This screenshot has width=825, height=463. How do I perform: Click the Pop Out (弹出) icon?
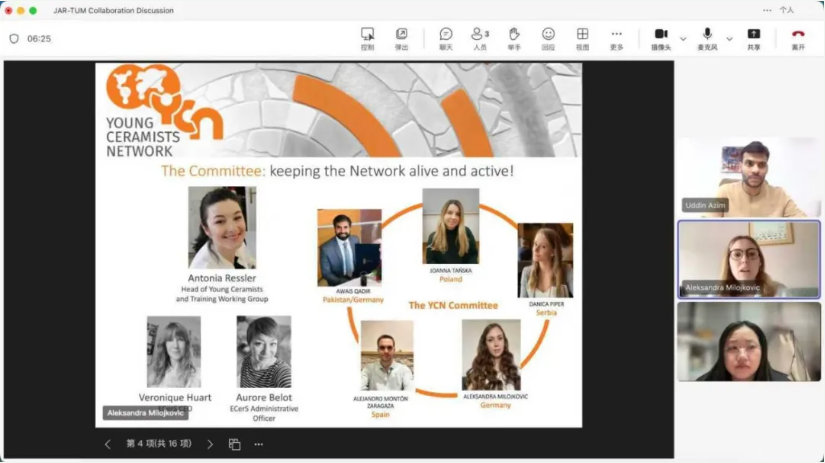[401, 38]
